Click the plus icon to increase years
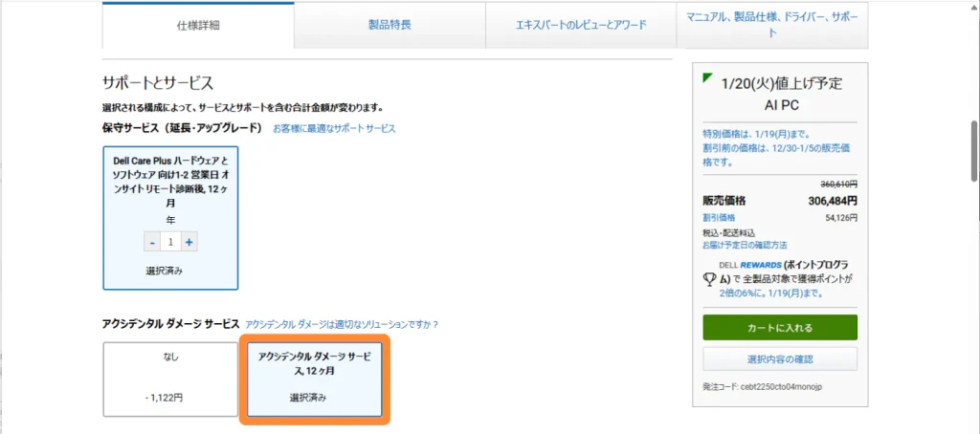980x434 pixels. (x=189, y=242)
